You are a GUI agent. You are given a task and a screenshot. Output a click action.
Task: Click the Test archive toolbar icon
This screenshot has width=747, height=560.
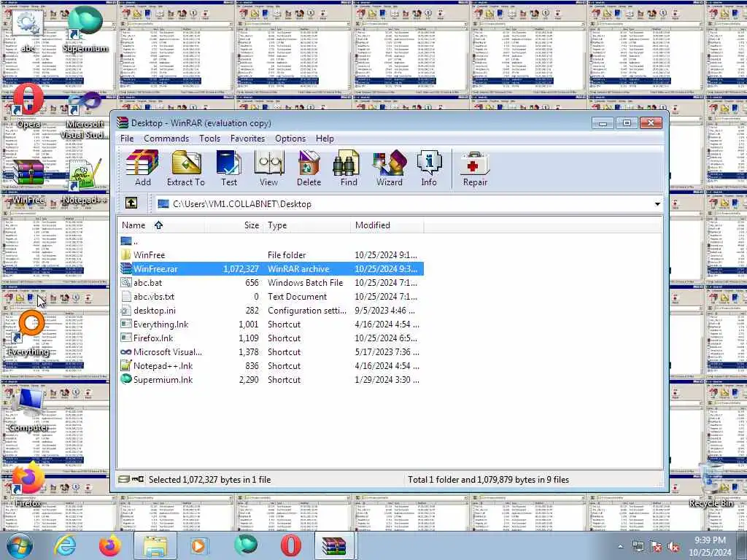point(228,168)
